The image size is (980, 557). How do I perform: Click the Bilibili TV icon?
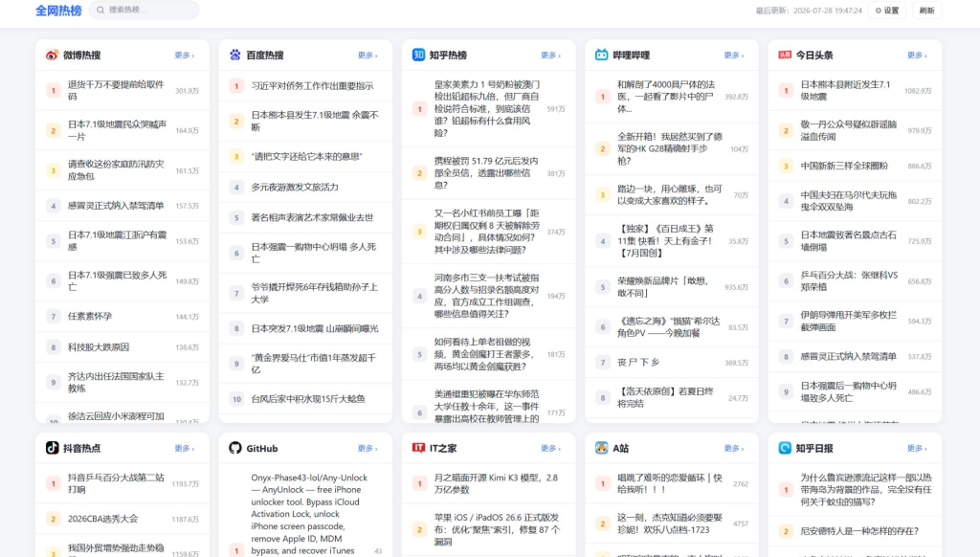(601, 55)
